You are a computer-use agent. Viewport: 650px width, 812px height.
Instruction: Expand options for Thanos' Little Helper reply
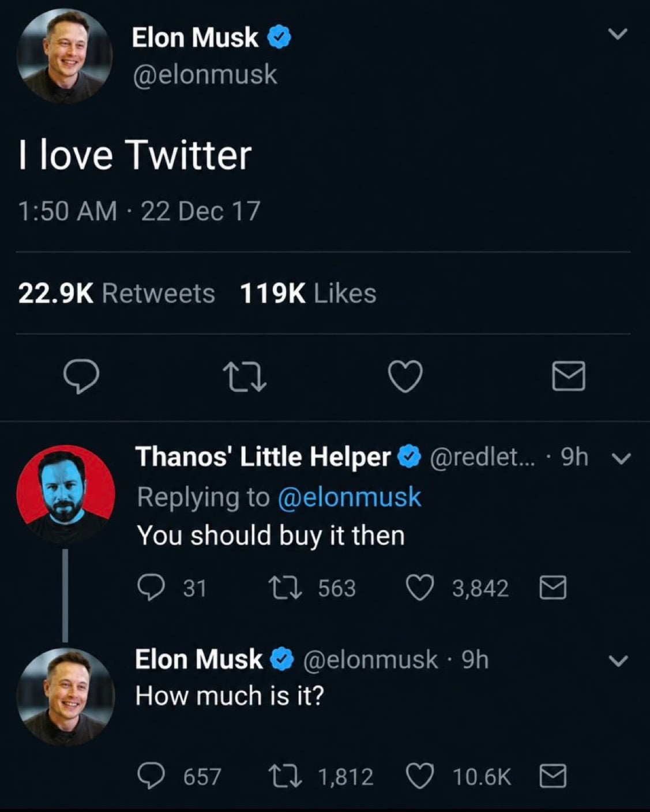(x=621, y=459)
